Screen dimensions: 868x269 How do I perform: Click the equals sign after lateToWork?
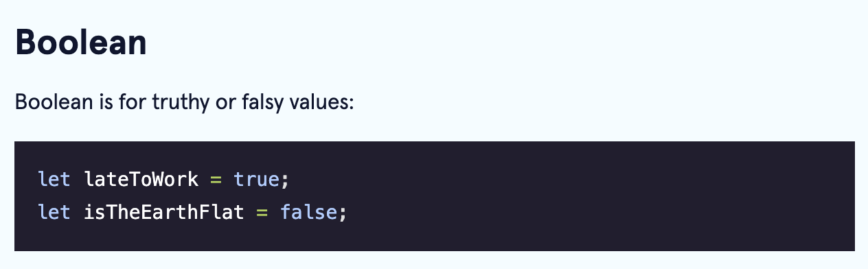tap(216, 180)
